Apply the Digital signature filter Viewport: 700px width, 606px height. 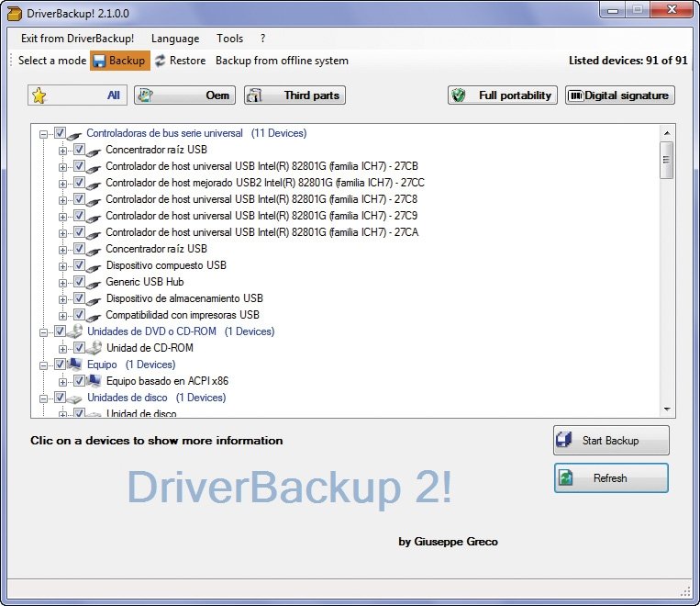coord(620,95)
